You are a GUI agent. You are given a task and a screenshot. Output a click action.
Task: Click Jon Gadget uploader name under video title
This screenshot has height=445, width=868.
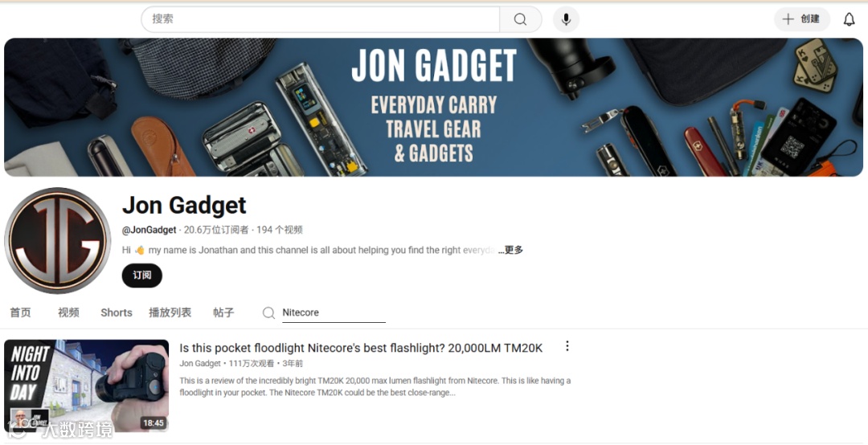200,364
